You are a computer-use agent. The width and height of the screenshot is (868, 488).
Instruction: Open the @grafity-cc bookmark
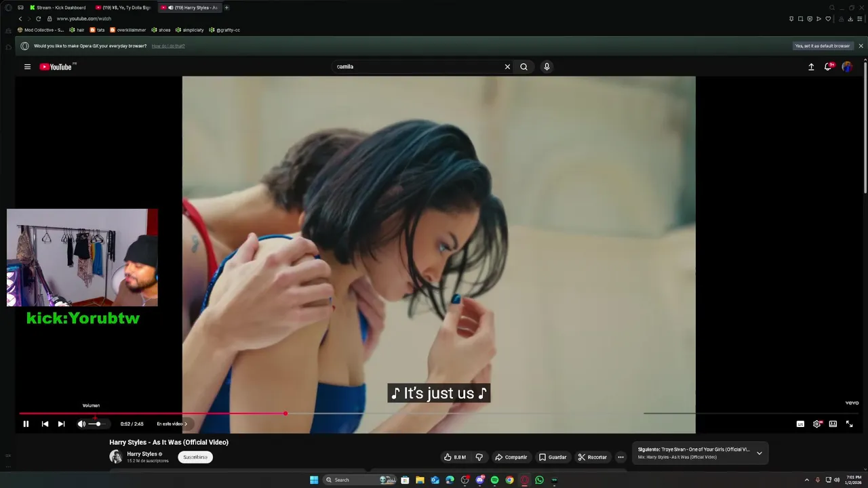click(224, 30)
